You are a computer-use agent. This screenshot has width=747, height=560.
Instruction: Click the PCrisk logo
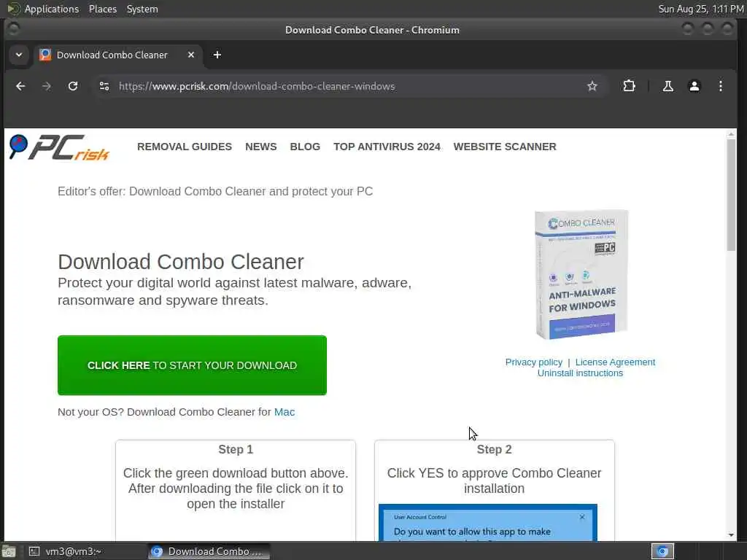point(60,147)
